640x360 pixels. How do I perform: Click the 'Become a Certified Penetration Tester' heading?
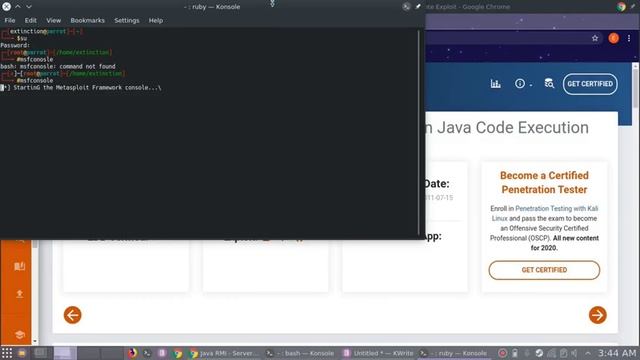(544, 182)
